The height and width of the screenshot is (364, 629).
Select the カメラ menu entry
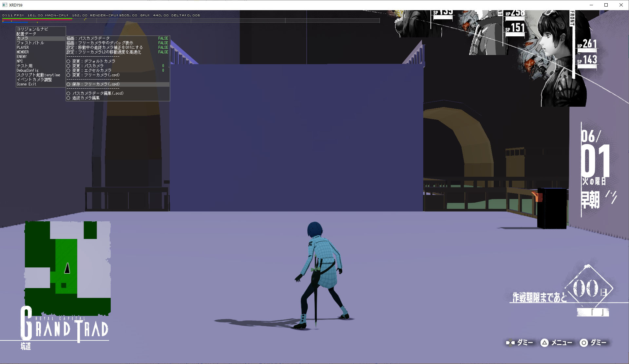41,38
